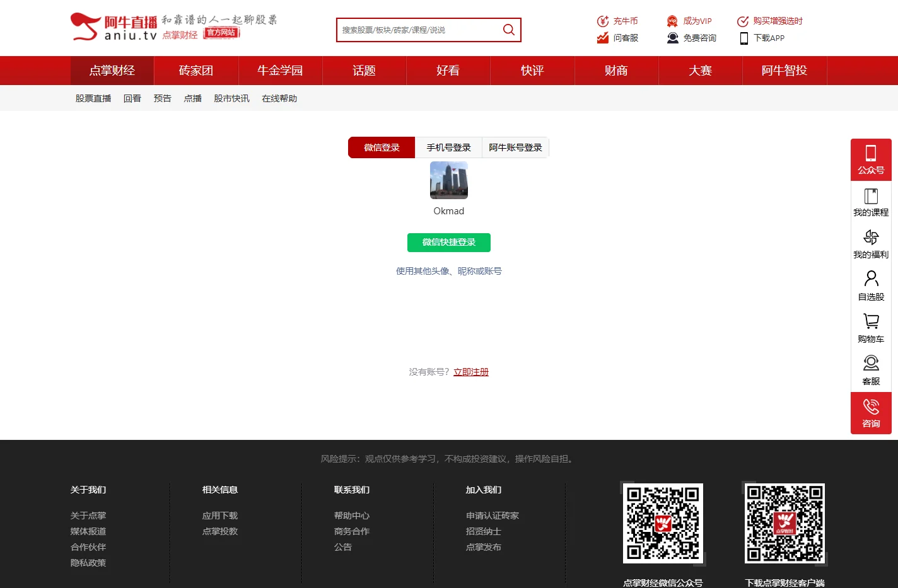Screen dimensions: 898x588
Task: Open the 点掌财经 nav menu
Action: (112, 71)
